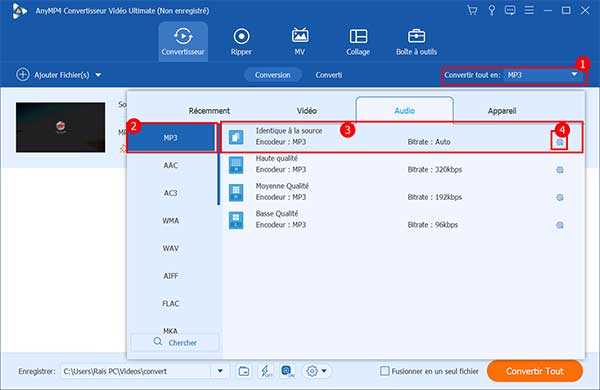Choose the Basse Qualité 96kbps profile

coord(402,220)
